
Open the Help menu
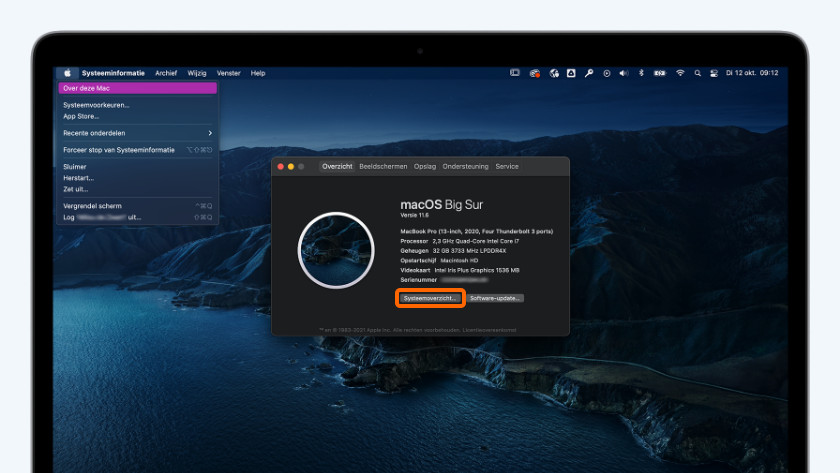coord(258,73)
